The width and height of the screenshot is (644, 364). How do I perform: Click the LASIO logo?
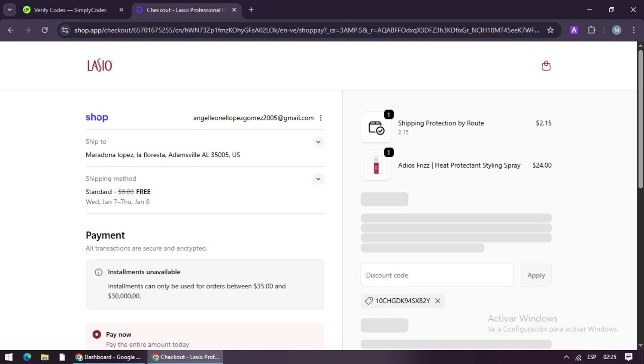click(x=100, y=65)
